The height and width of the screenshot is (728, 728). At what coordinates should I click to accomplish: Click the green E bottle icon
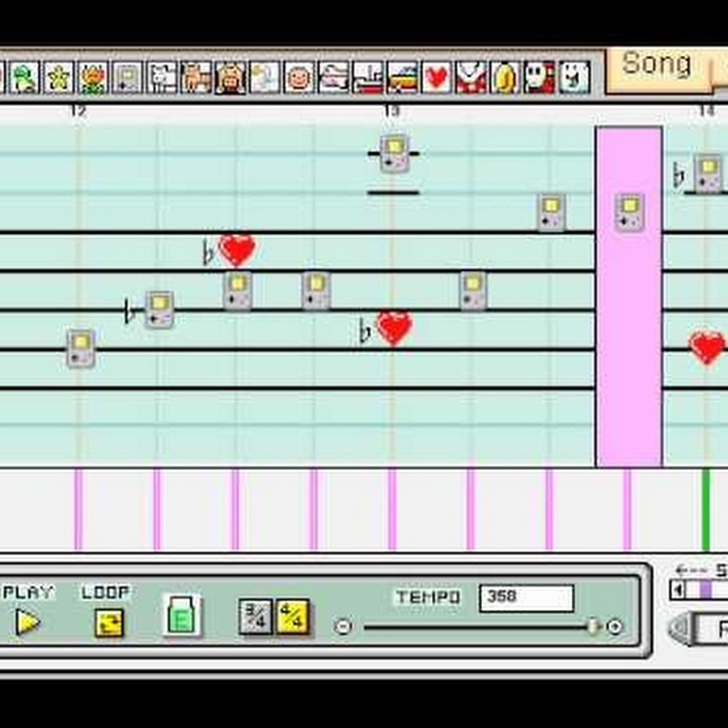click(181, 616)
